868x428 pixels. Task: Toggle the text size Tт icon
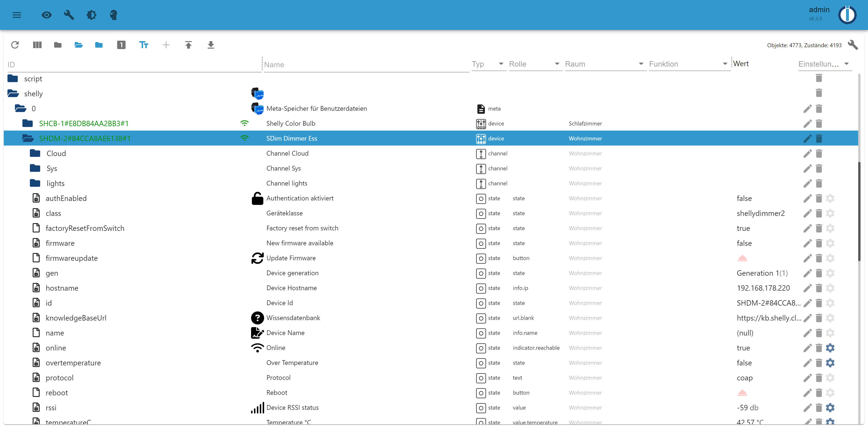pos(143,45)
